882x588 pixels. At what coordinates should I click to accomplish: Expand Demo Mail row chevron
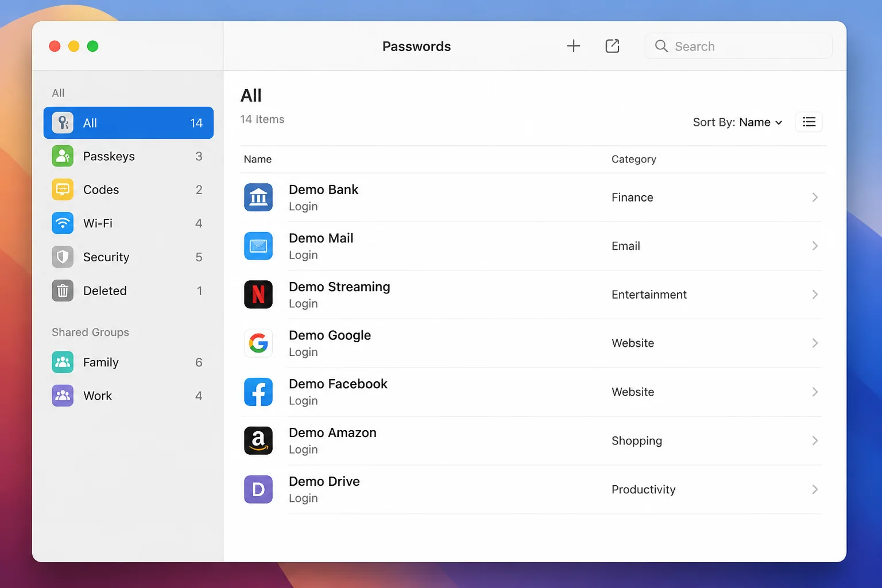(x=815, y=246)
